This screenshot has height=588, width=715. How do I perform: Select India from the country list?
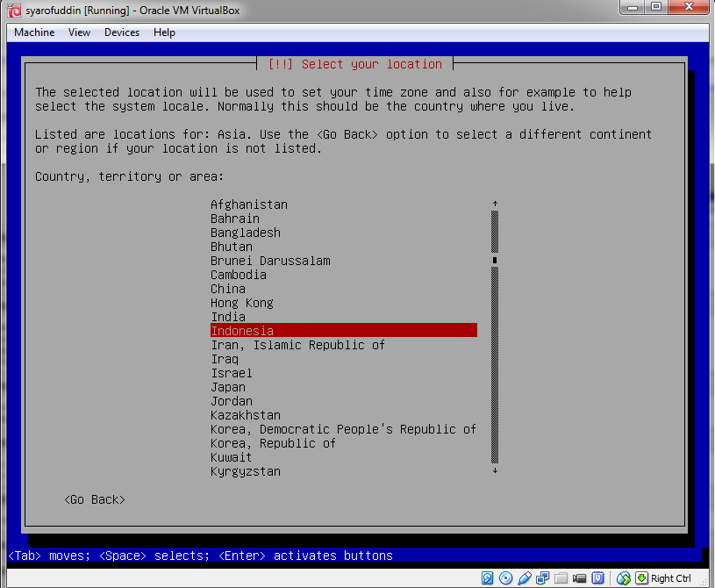point(228,317)
